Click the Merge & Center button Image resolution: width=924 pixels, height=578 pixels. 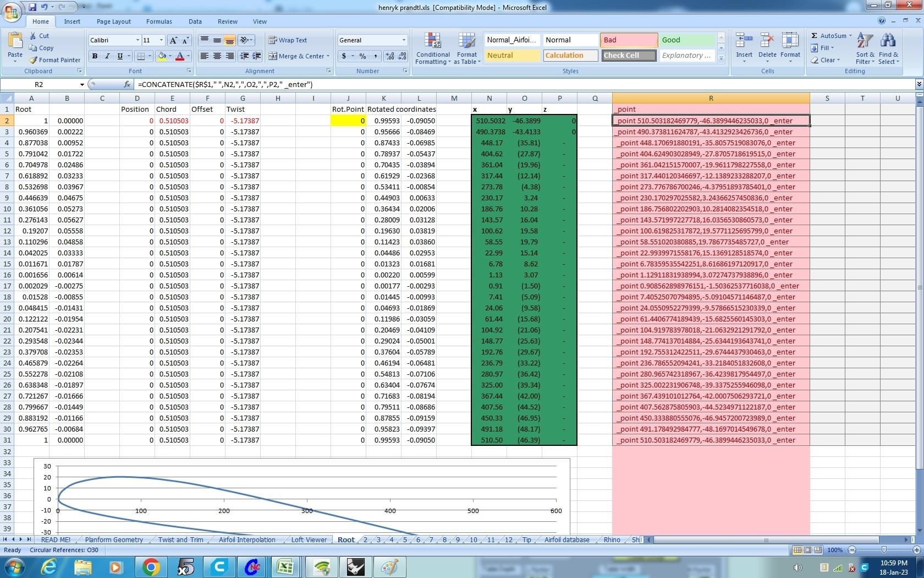click(299, 56)
